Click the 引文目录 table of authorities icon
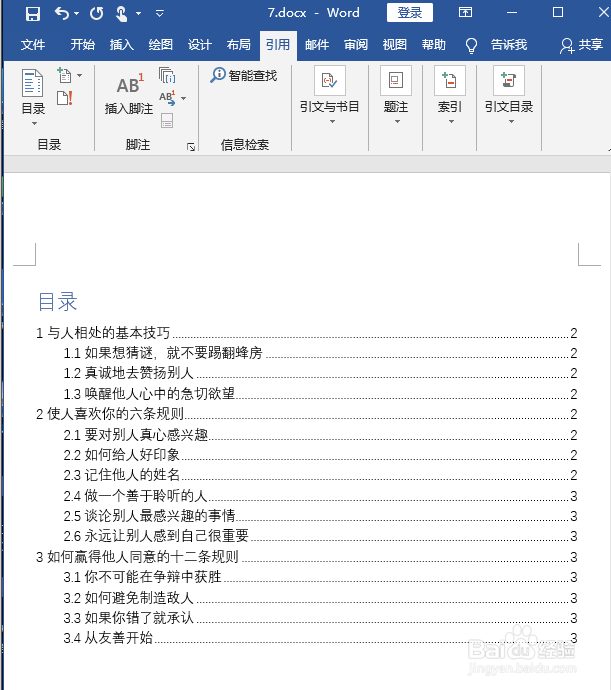 tap(509, 81)
